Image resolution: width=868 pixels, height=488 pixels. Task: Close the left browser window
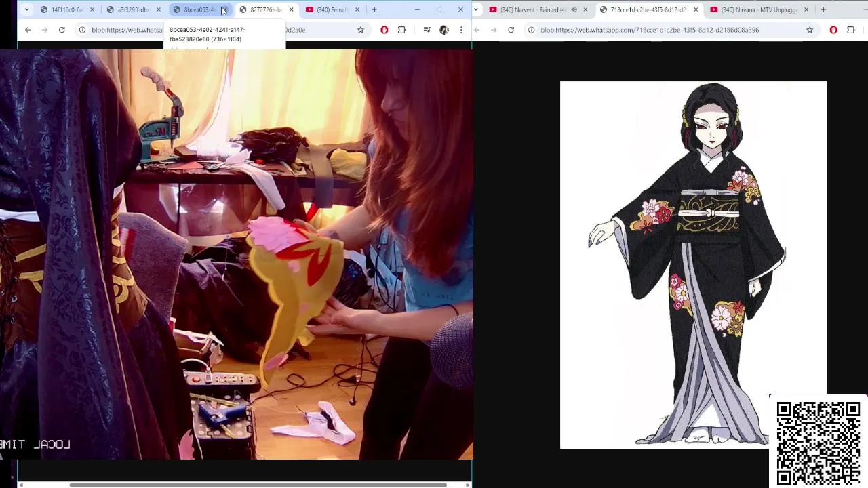pos(460,9)
